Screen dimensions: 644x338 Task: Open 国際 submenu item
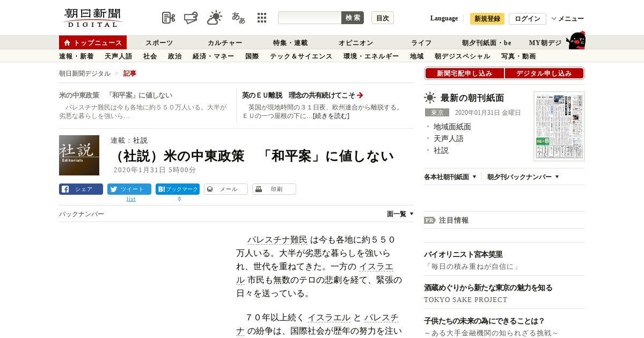tap(252, 56)
